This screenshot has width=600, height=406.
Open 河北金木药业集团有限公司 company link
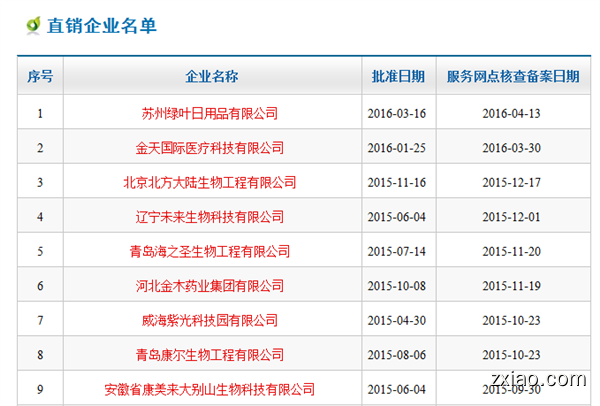(210, 286)
